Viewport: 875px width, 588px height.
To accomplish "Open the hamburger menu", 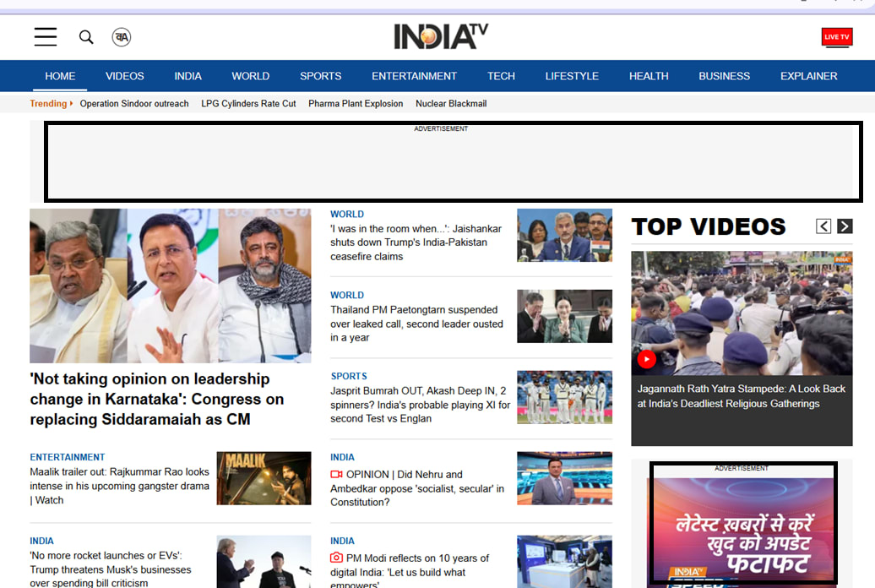I will pyautogui.click(x=46, y=37).
